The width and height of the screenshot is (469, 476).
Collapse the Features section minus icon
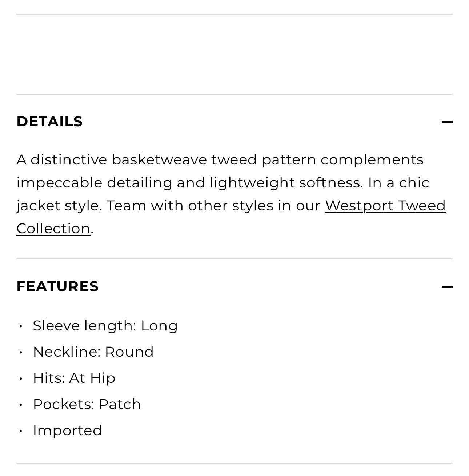point(447,287)
